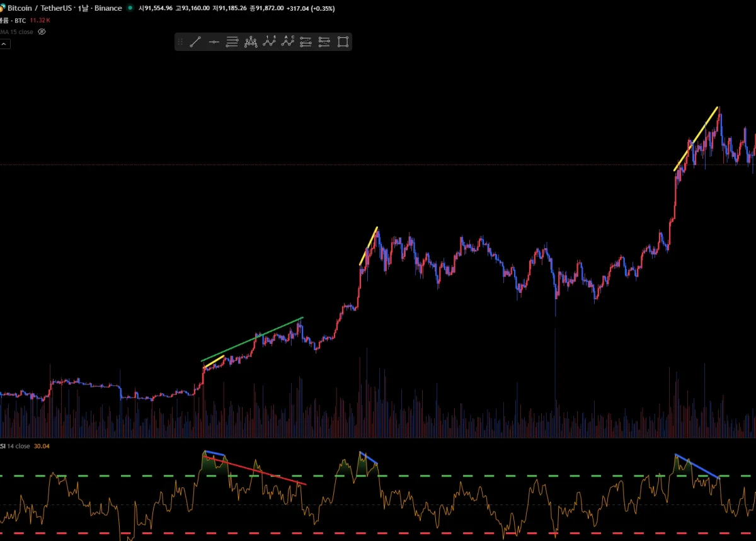
Task: Pick the parallel lines Fib retracement tool
Action: 232,42
